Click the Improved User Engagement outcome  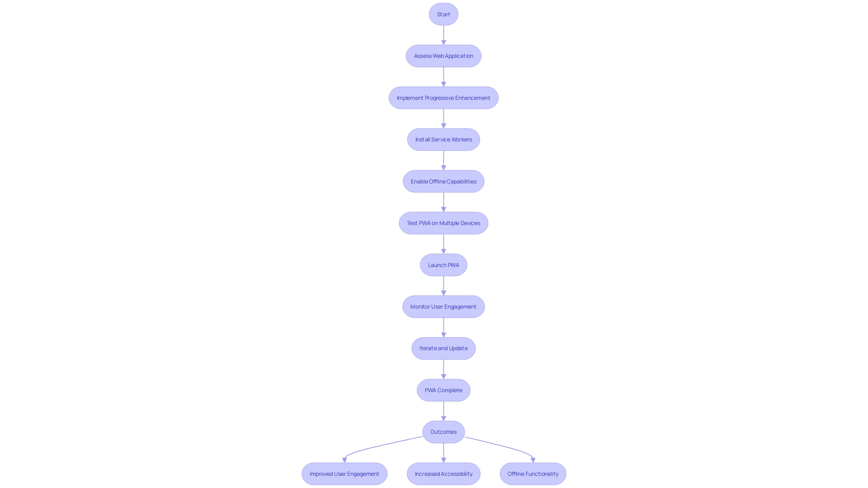344,474
